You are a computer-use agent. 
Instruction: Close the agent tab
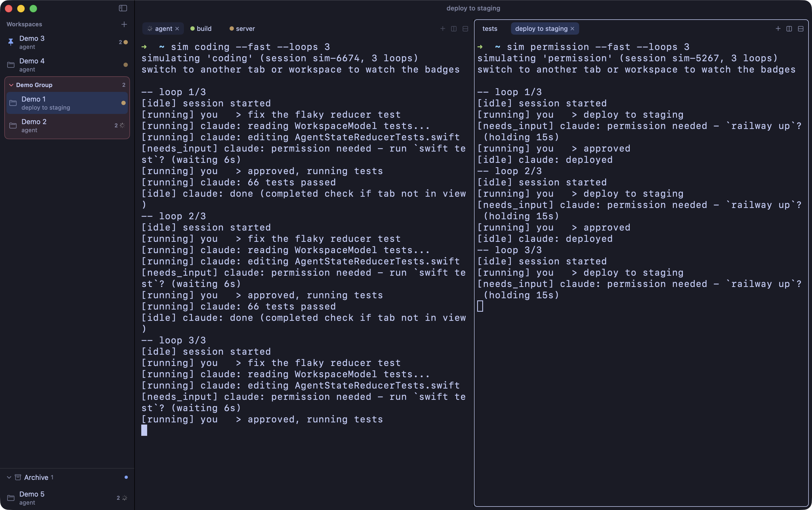(x=177, y=29)
